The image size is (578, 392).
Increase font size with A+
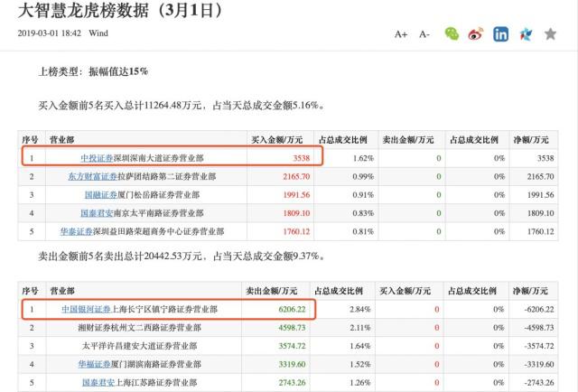pos(401,34)
